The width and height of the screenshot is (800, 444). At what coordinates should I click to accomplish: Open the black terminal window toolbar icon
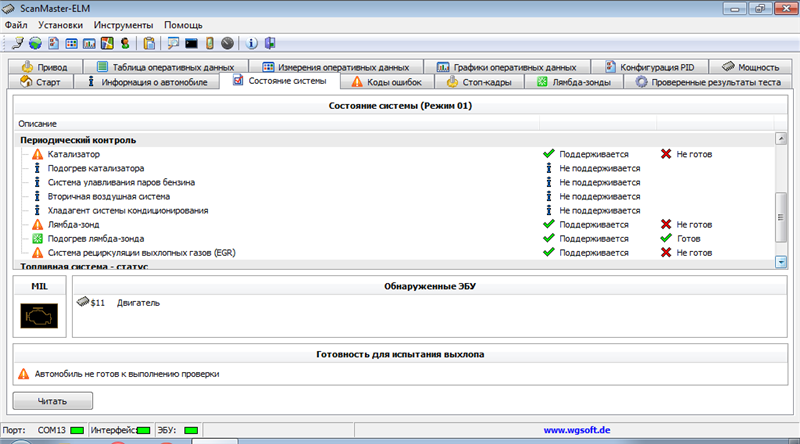pyautogui.click(x=192, y=43)
